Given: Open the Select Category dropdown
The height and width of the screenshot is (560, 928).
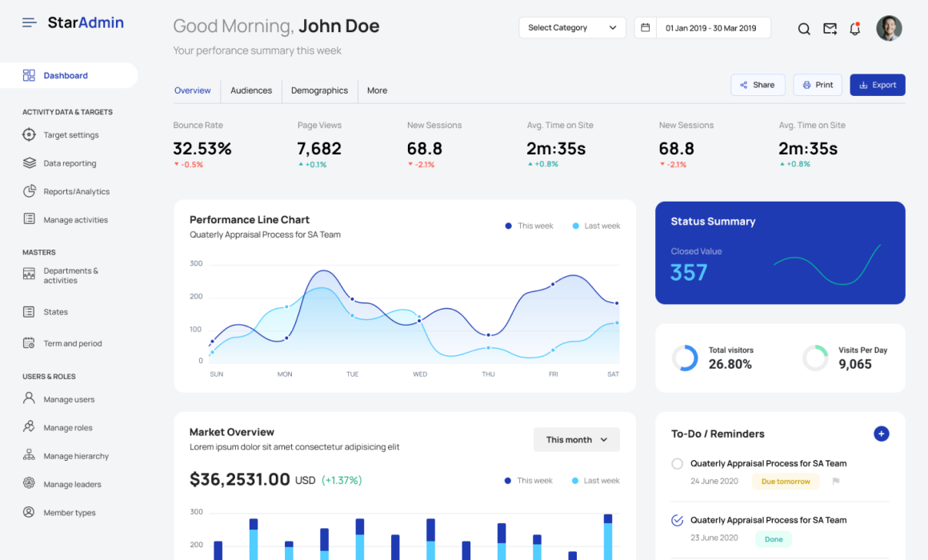Looking at the screenshot, I should (x=572, y=27).
